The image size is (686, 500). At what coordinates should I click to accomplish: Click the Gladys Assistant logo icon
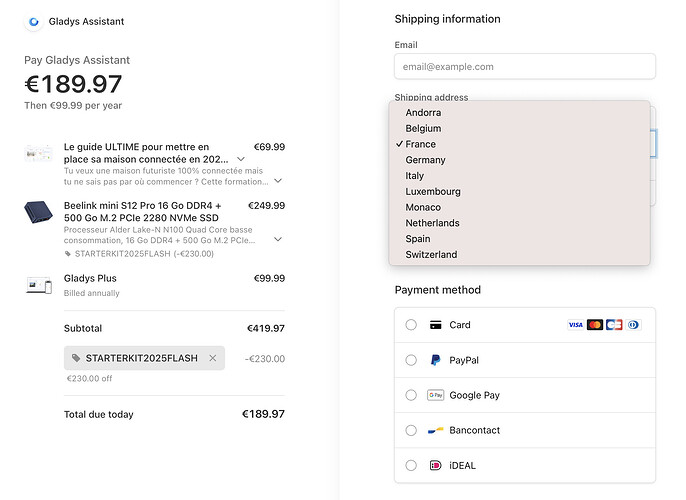[34, 21]
